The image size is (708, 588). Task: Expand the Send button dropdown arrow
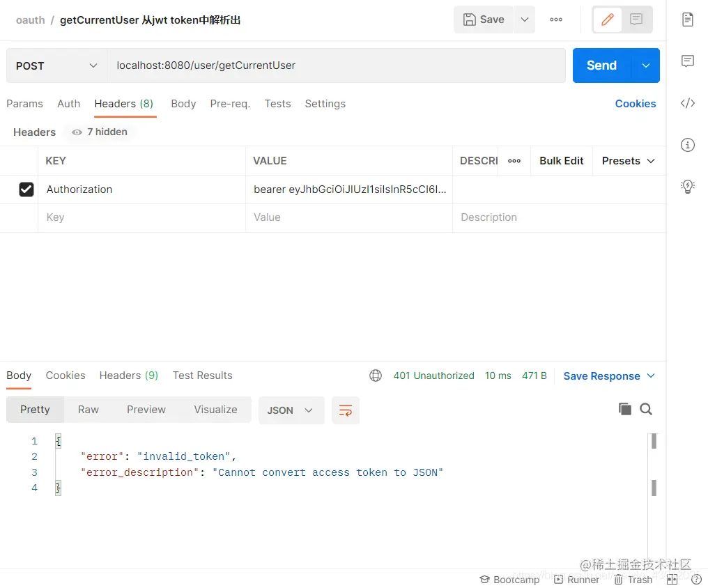(646, 65)
